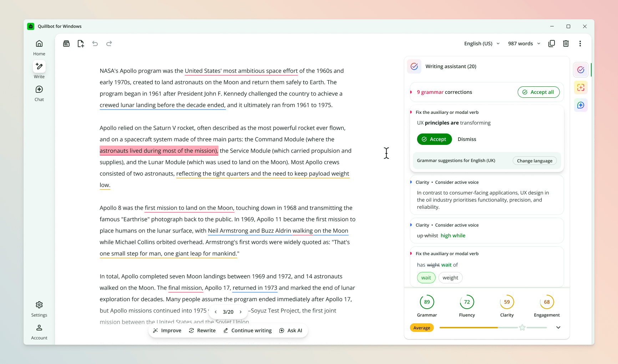Redo the last edit
This screenshot has height=364, width=618.
(109, 44)
